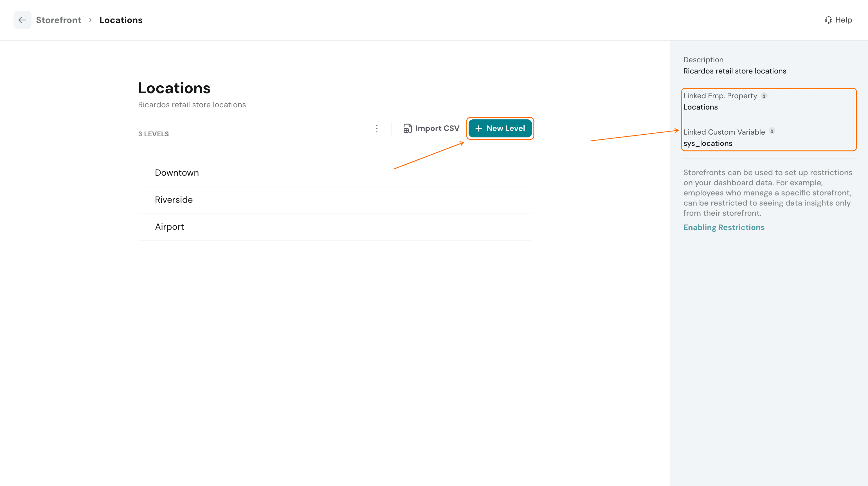This screenshot has width=868, height=486.
Task: Click the sys_locations variable value
Action: tap(708, 144)
